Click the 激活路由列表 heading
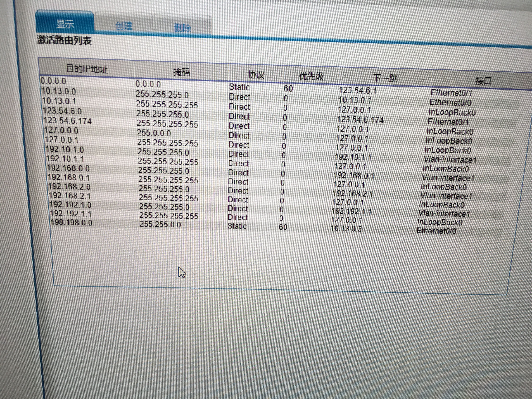The height and width of the screenshot is (399, 532). [64, 40]
